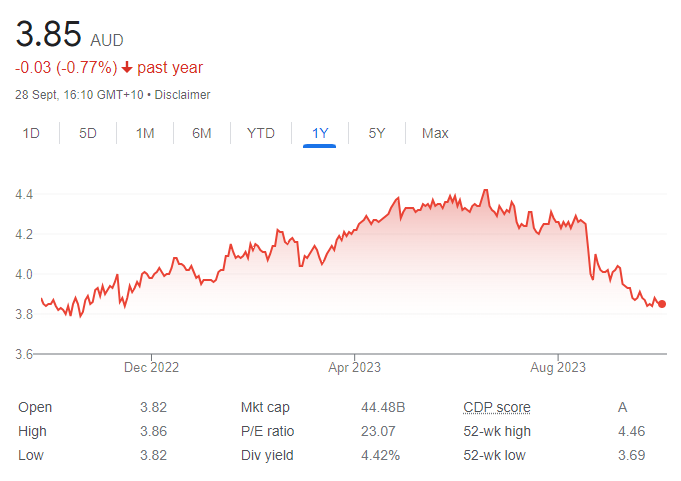Open the Disclaimer link
The height and width of the screenshot is (481, 681).
click(182, 95)
